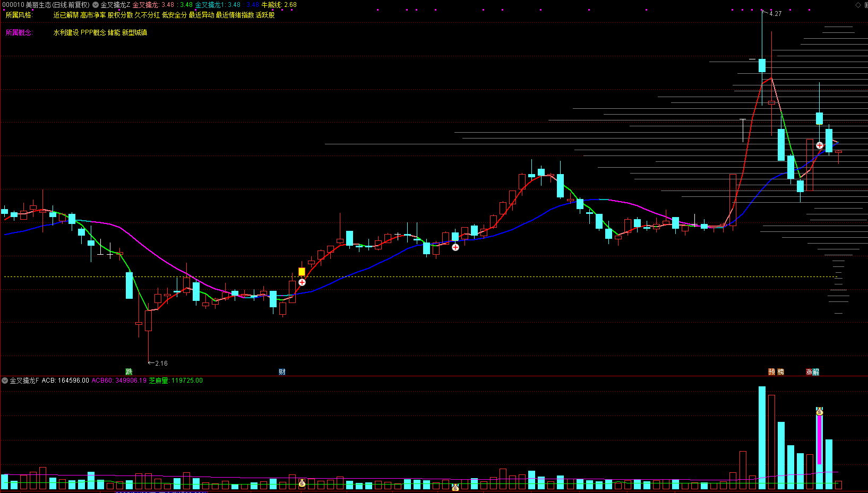Click the 高市净率 style tag
The height and width of the screenshot is (493, 868).
click(93, 15)
